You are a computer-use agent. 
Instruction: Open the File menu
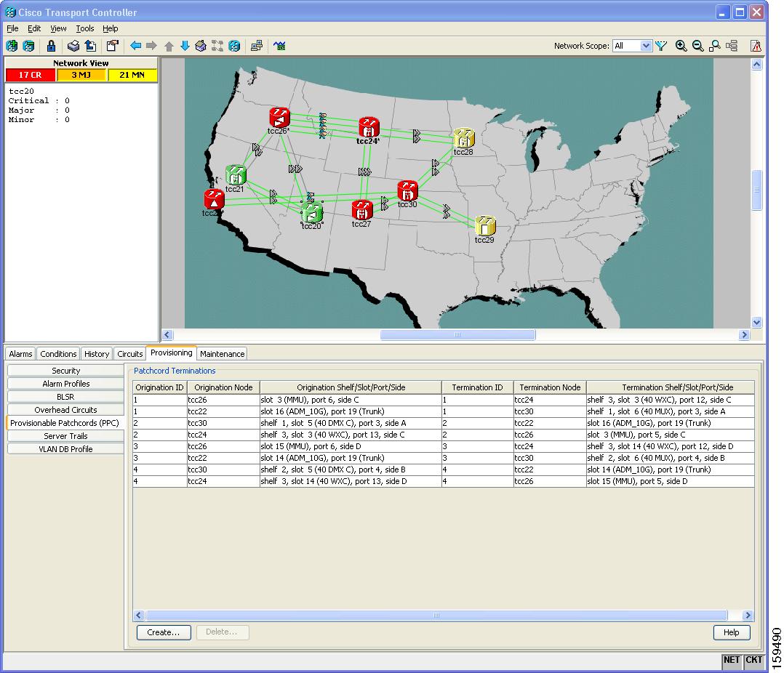(12, 28)
